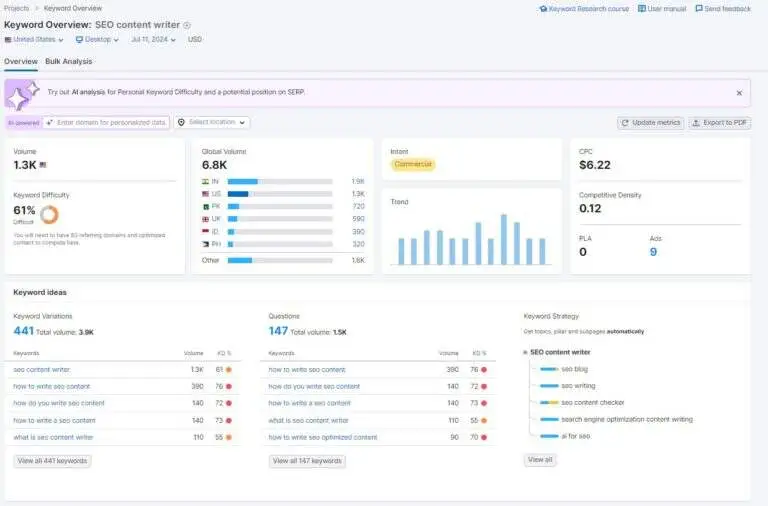Viewport: 768px width, 506px height.
Task: Click the Export to PDF button
Action: point(720,123)
